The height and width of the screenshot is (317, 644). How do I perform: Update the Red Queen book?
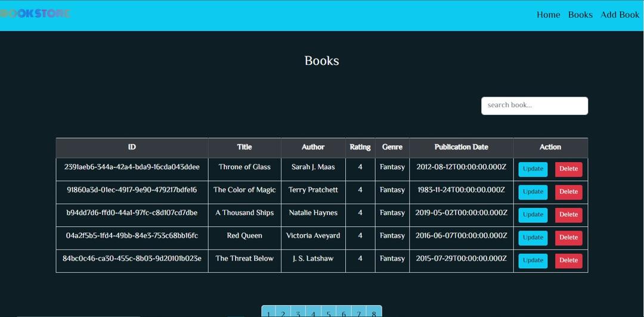coord(532,238)
